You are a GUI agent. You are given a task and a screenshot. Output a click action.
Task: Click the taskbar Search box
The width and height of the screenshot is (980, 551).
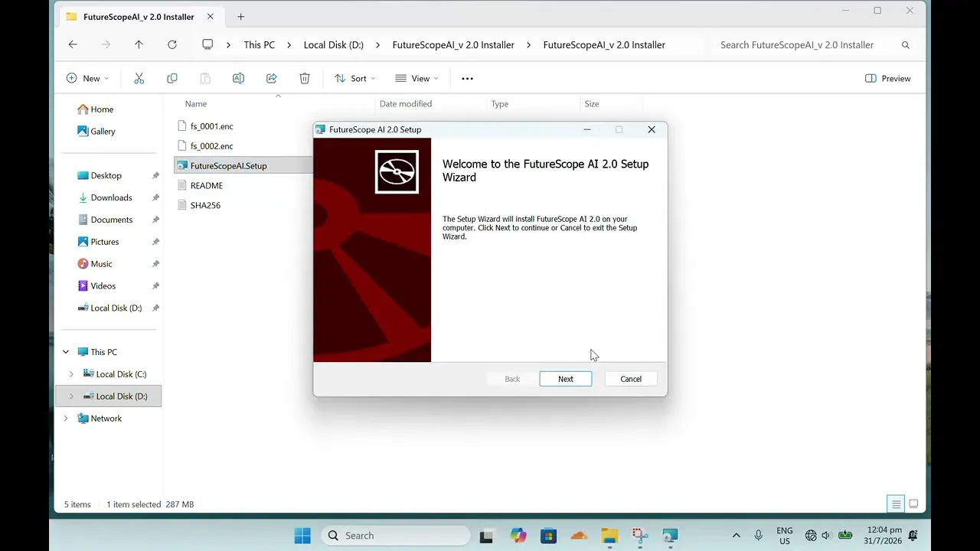395,536
